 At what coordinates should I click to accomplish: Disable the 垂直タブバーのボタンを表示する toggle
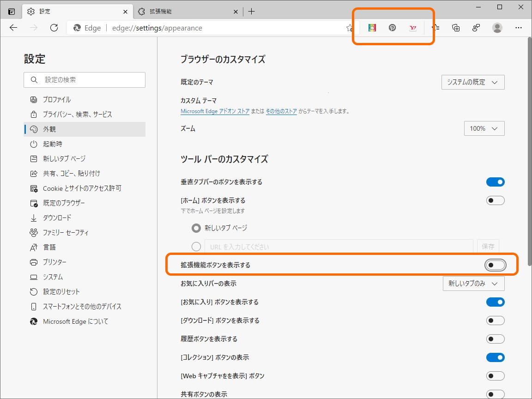pos(495,181)
